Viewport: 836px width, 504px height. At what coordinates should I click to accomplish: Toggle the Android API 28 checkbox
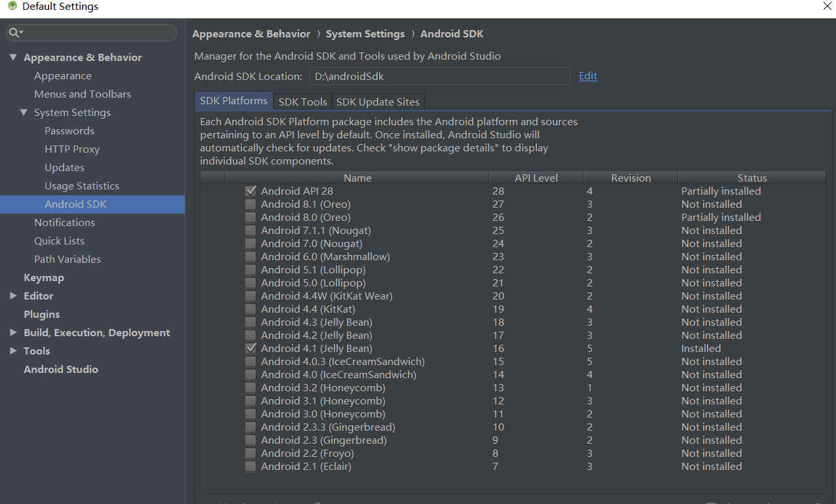pos(250,191)
